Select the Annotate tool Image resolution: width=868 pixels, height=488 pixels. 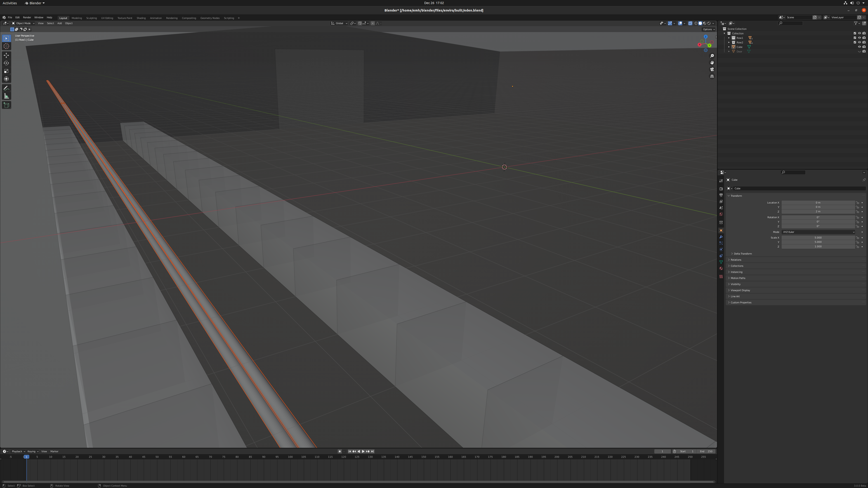click(x=6, y=88)
